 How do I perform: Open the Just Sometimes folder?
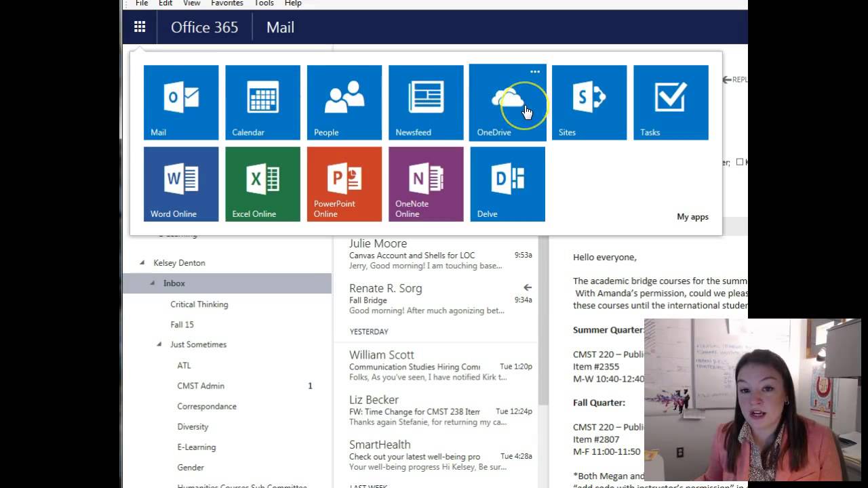click(x=198, y=344)
